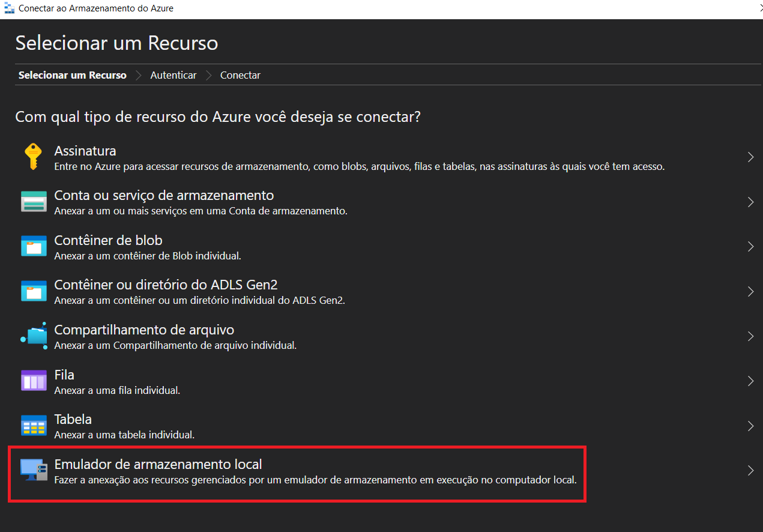The height and width of the screenshot is (532, 763).
Task: Click the Contêiner de blob icon
Action: pos(33,246)
